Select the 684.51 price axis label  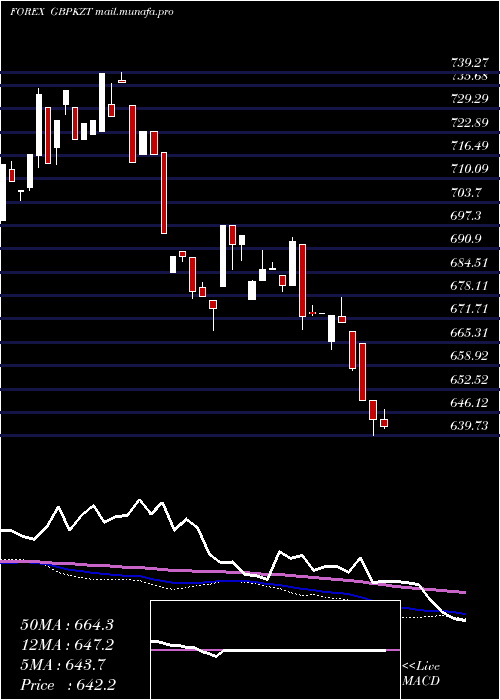point(469,262)
